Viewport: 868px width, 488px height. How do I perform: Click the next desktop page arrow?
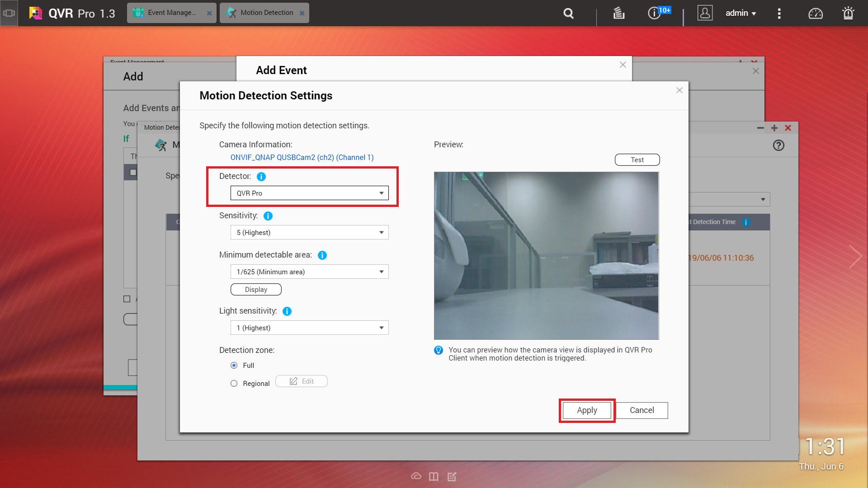coord(855,257)
